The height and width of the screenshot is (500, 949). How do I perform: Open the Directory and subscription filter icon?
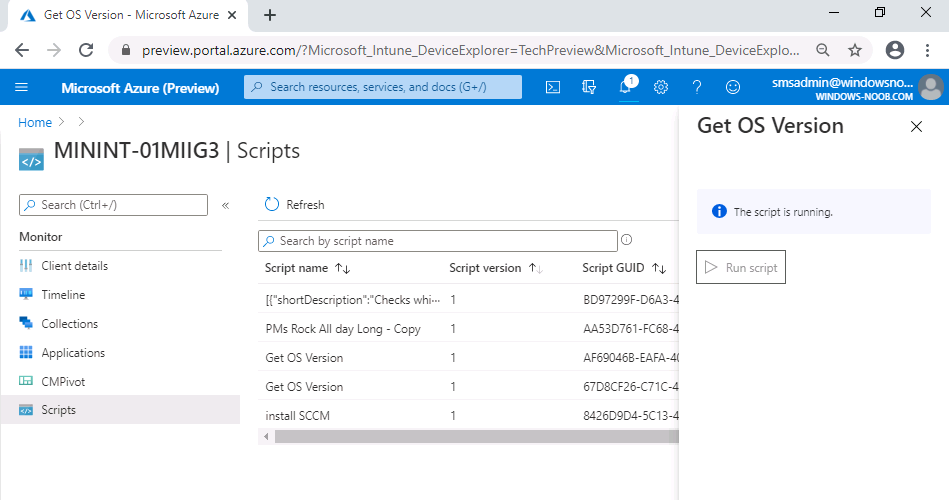pyautogui.click(x=589, y=87)
